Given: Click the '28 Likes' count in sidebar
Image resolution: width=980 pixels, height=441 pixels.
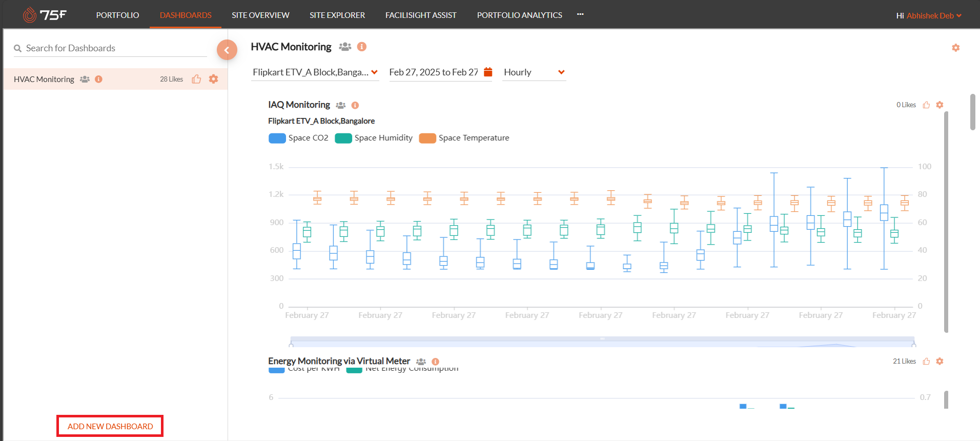Looking at the screenshot, I should (171, 79).
